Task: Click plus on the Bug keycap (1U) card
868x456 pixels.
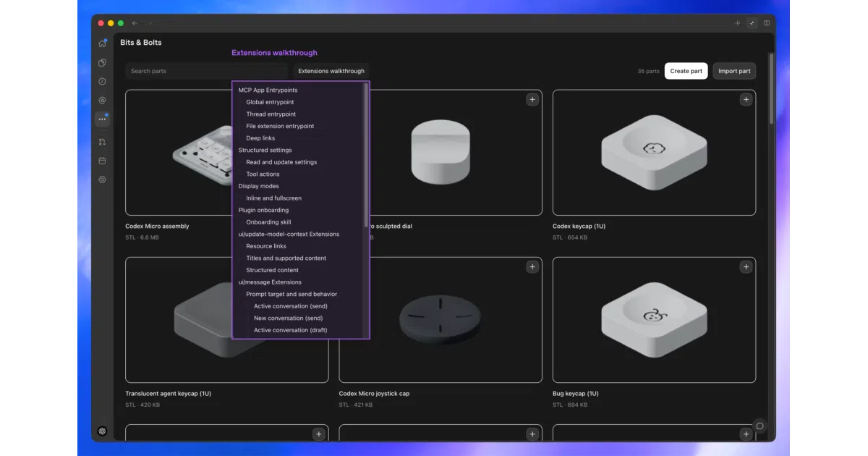Action: pyautogui.click(x=746, y=267)
